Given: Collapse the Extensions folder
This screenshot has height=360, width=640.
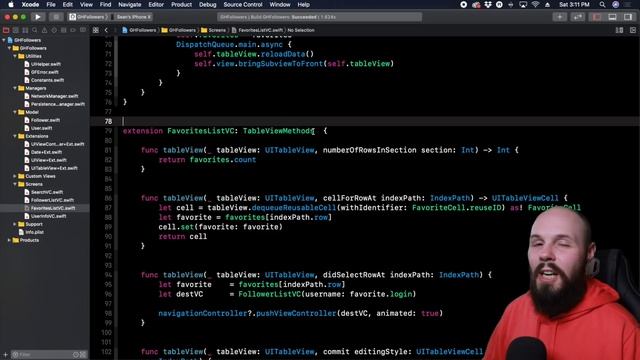Looking at the screenshot, I should pyautogui.click(x=15, y=136).
